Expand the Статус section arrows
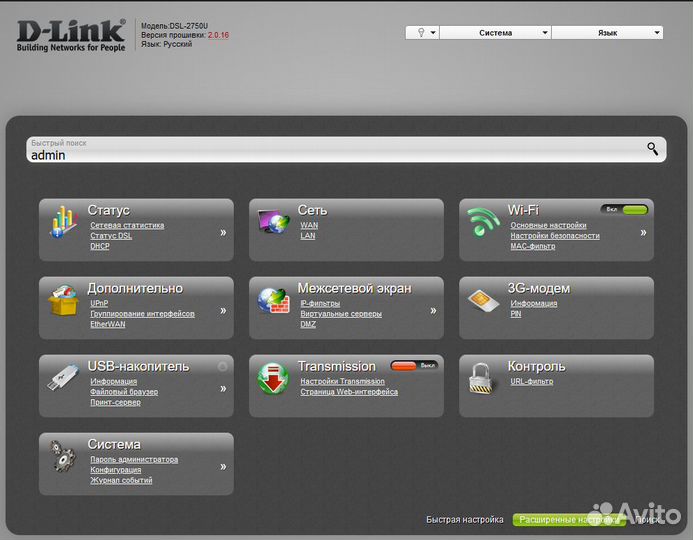Image resolution: width=693 pixels, height=540 pixels. tap(223, 232)
